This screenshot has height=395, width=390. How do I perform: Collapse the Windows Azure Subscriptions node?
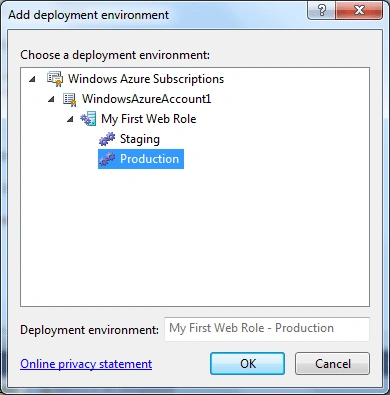pyautogui.click(x=32, y=79)
